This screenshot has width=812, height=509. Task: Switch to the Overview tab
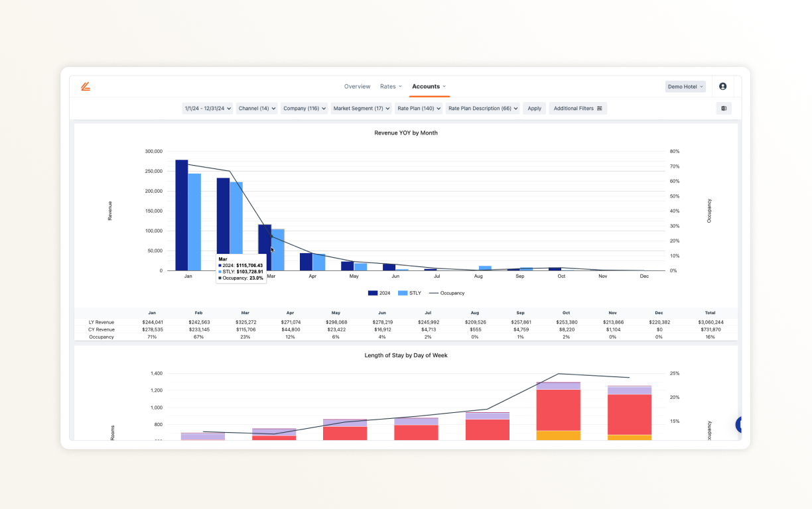357,86
